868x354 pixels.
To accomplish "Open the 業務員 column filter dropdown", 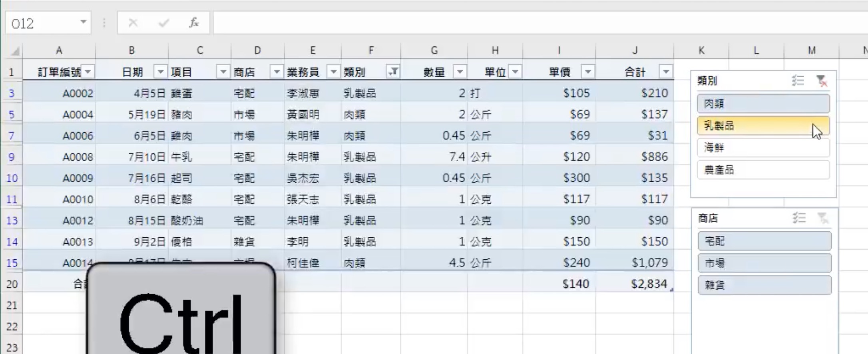I will 333,72.
